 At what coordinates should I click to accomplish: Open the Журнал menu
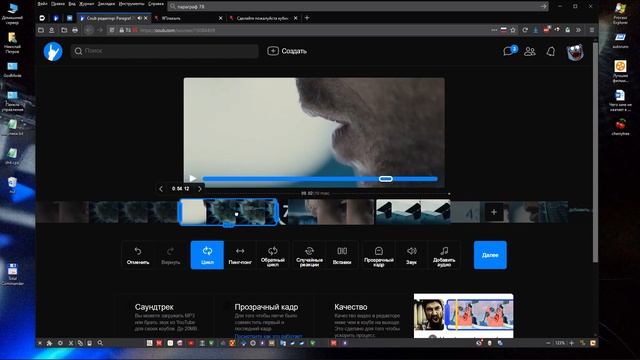[87, 4]
